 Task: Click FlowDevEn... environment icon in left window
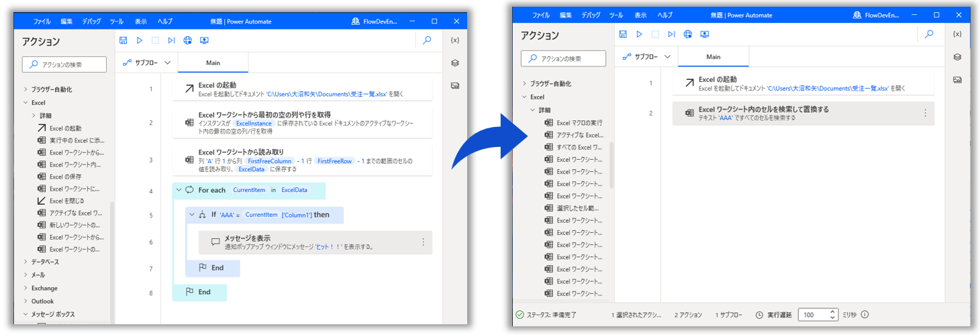pos(356,21)
